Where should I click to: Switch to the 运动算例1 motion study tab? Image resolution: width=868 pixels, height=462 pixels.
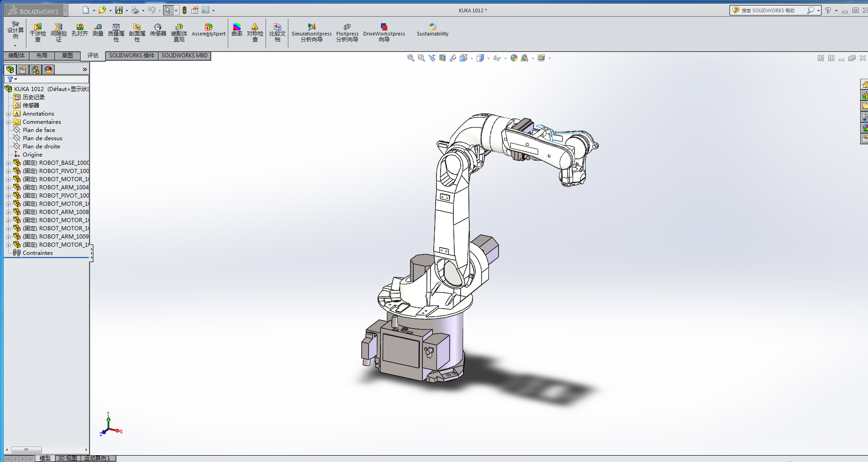point(97,458)
